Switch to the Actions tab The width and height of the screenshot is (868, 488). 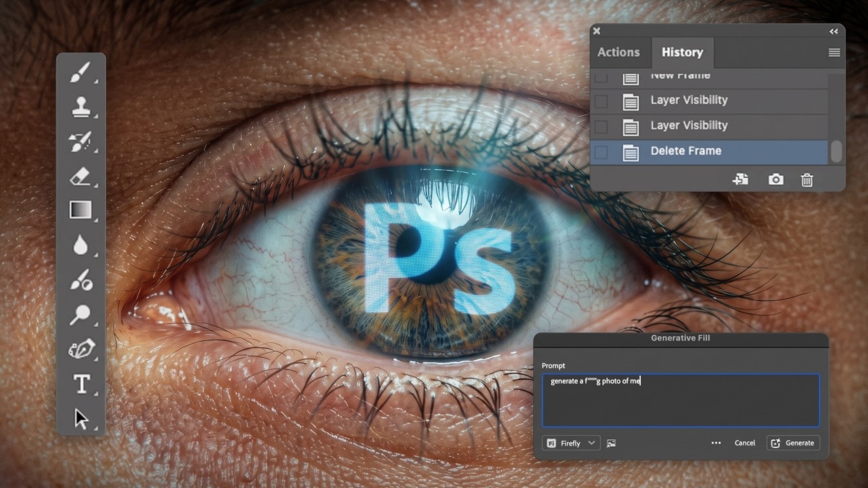click(618, 52)
